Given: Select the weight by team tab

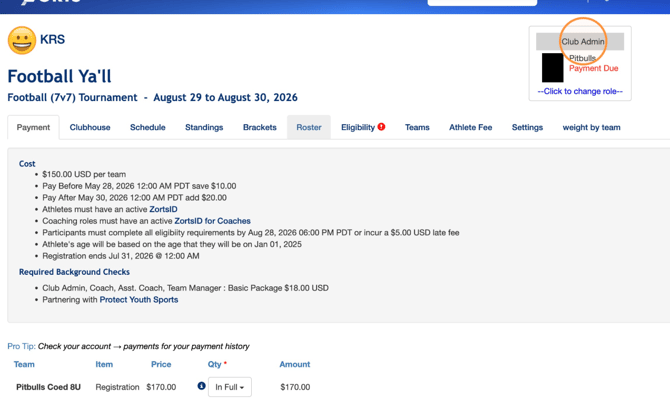Looking at the screenshot, I should (591, 127).
